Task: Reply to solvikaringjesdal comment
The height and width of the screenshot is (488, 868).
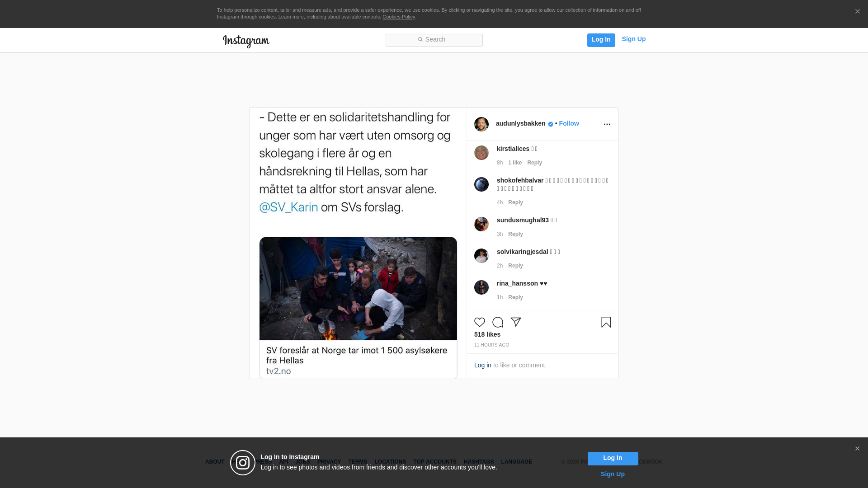Action: 515,266
